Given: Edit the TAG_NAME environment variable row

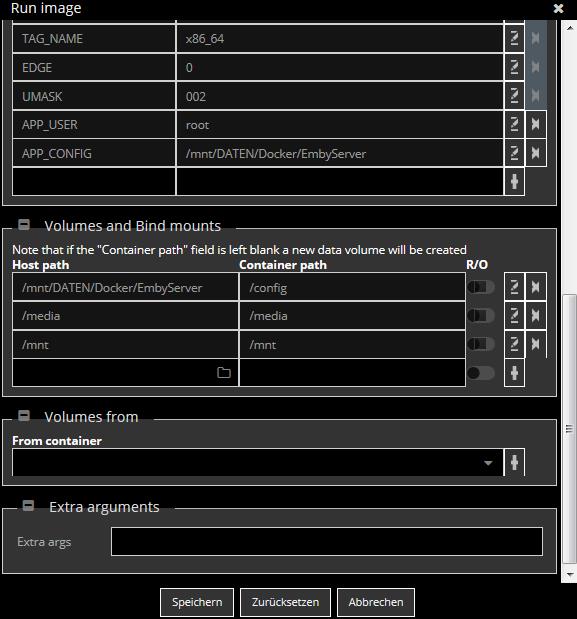Looking at the screenshot, I should tap(514, 39).
